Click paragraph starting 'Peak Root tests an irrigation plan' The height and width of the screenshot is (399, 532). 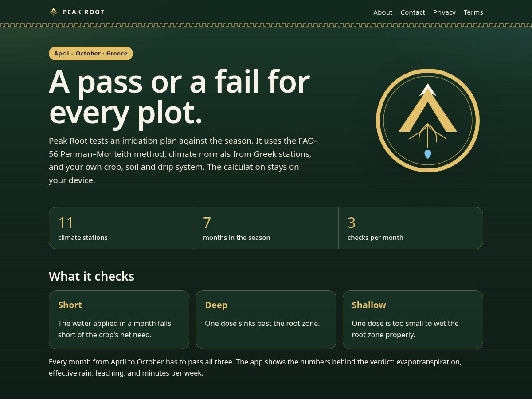[183, 160]
